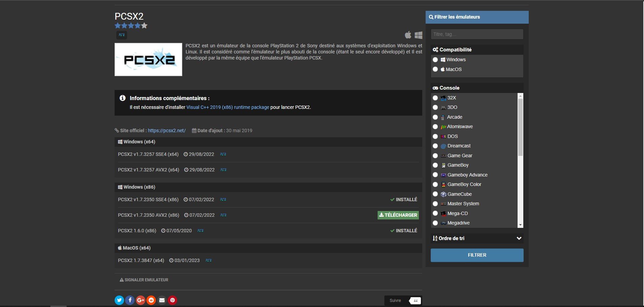Viewport: 644px width, 307px height.
Task: Click PCSX2 v1.7.3257 SSE4 (x64) version name
Action: click(148, 154)
